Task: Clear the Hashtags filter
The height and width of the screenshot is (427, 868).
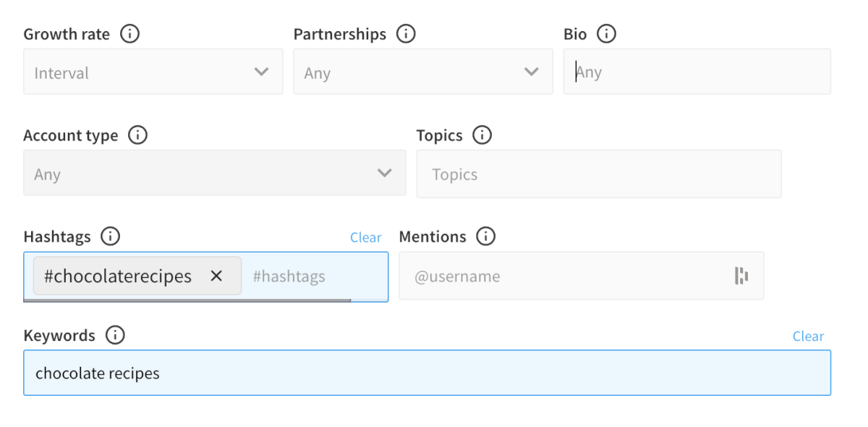Action: point(365,237)
